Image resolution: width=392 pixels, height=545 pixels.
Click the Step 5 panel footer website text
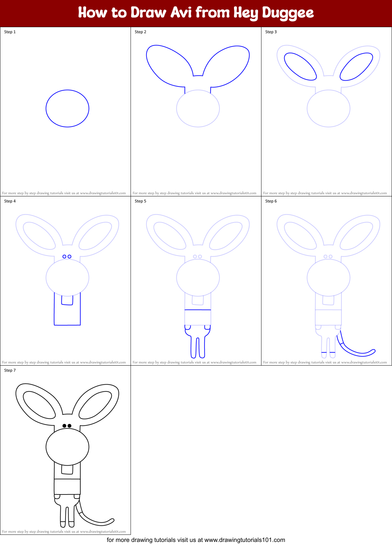194,362
